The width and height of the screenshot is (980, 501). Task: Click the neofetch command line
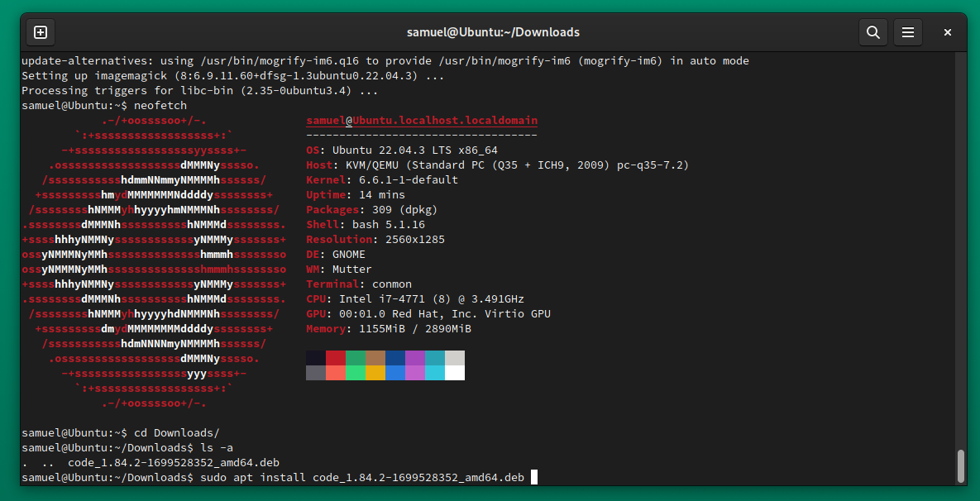point(104,106)
